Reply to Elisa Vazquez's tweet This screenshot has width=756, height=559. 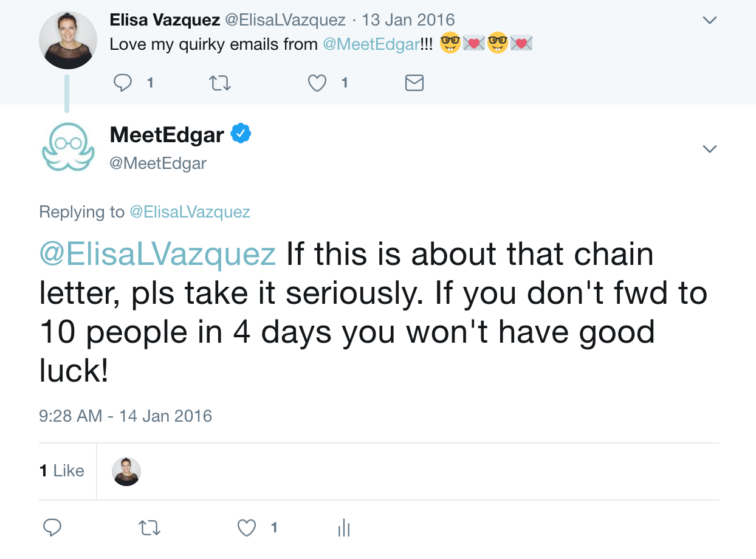coord(123,83)
